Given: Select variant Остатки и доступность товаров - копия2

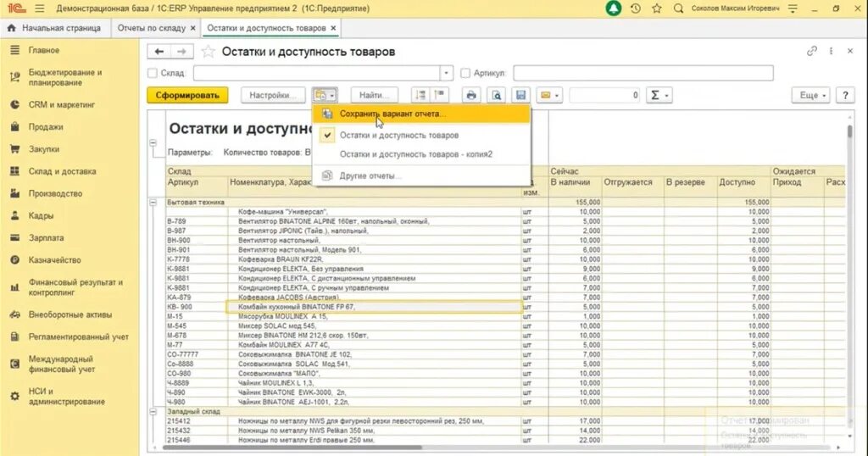Looking at the screenshot, I should pyautogui.click(x=421, y=154).
